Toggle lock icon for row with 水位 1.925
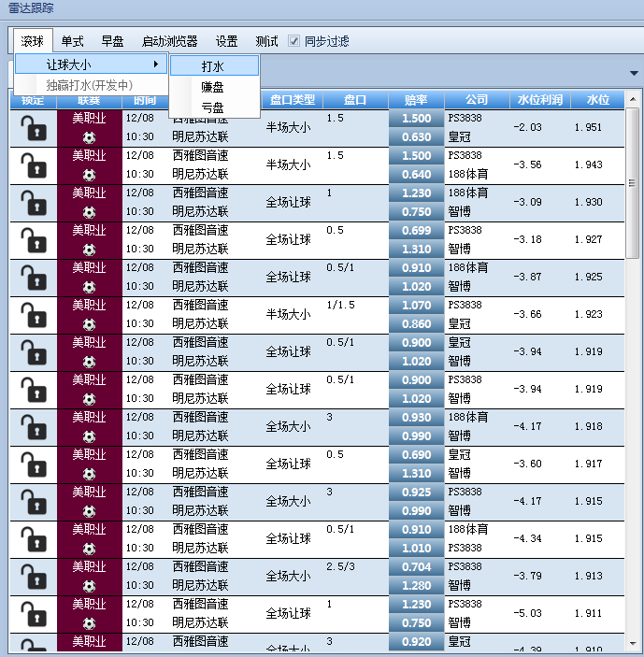The image size is (644, 657). click(x=34, y=278)
